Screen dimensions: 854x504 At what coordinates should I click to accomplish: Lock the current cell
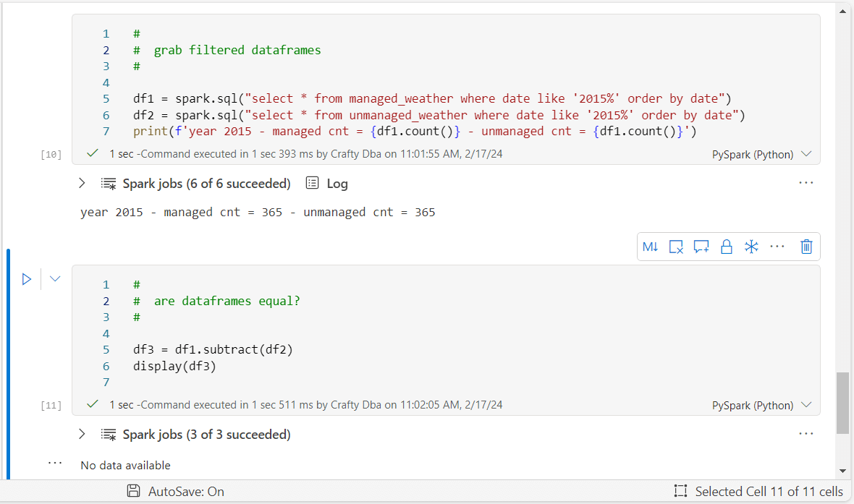coord(726,247)
